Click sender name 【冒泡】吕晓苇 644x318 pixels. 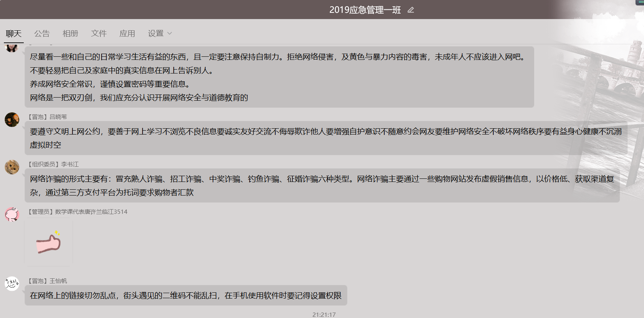pos(47,117)
